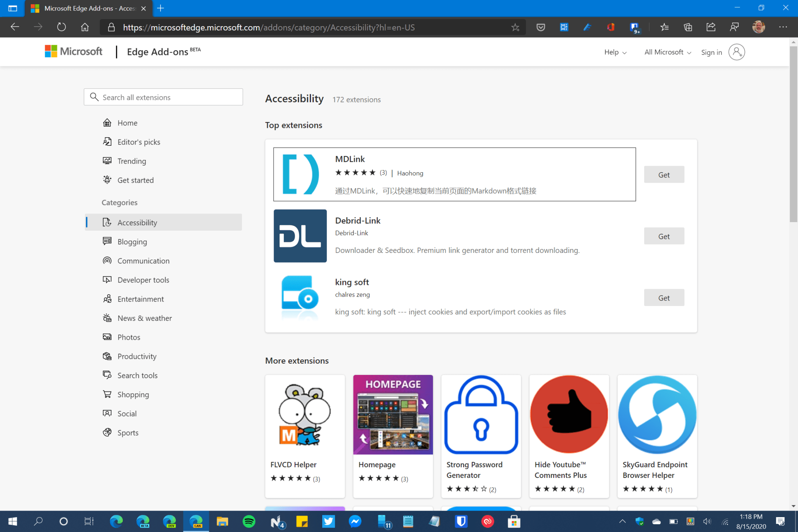Image resolution: width=798 pixels, height=532 pixels.
Task: Click Get for the MDLink extension
Action: pos(664,174)
